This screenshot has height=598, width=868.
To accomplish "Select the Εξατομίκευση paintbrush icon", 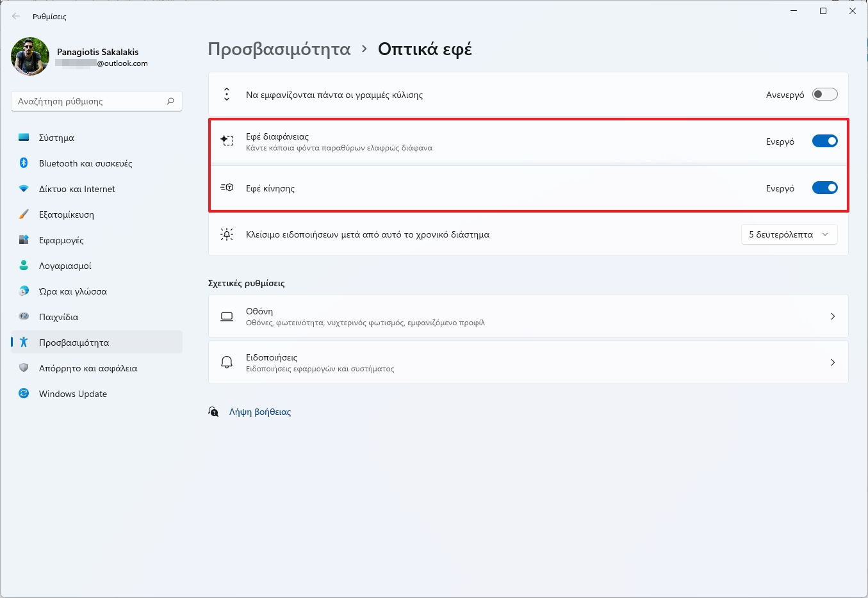I will click(24, 214).
